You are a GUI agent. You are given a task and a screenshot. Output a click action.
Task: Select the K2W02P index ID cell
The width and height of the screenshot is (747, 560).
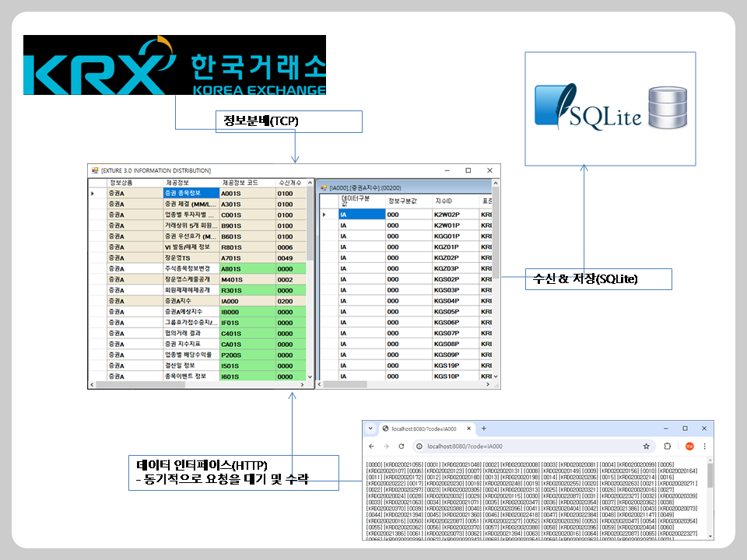tap(455, 215)
